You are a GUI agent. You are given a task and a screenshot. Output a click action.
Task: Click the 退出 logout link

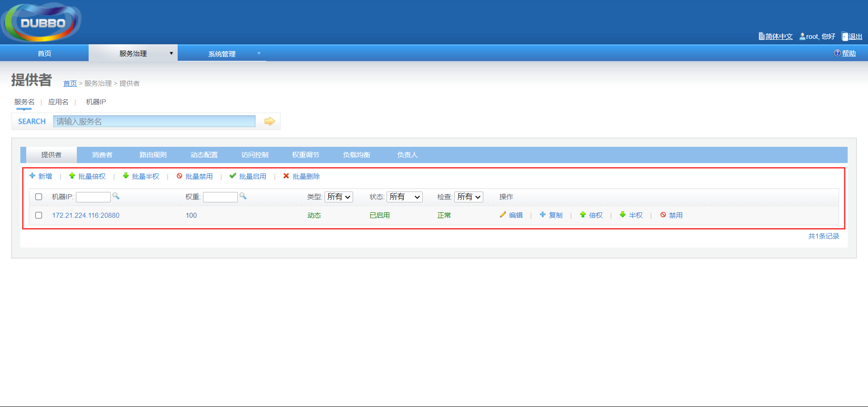tap(855, 36)
